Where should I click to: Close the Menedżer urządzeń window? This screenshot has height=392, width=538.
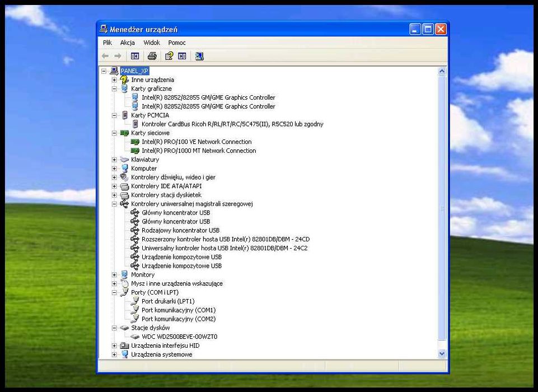(x=441, y=30)
